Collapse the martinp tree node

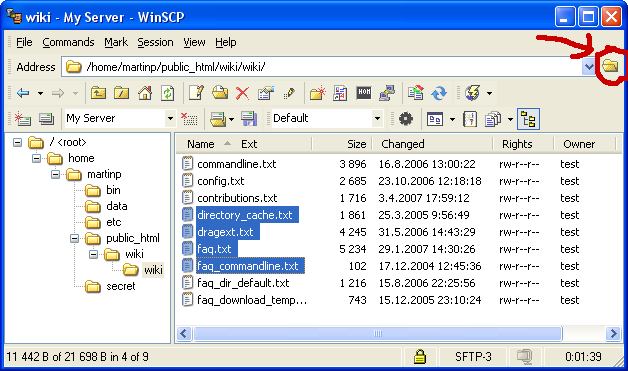click(56, 174)
